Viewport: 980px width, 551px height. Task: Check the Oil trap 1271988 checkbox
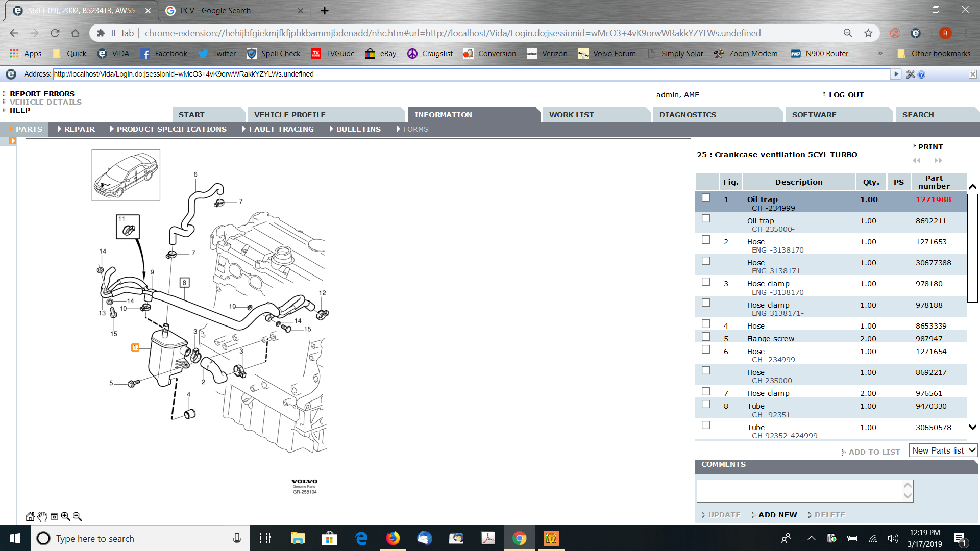point(706,198)
